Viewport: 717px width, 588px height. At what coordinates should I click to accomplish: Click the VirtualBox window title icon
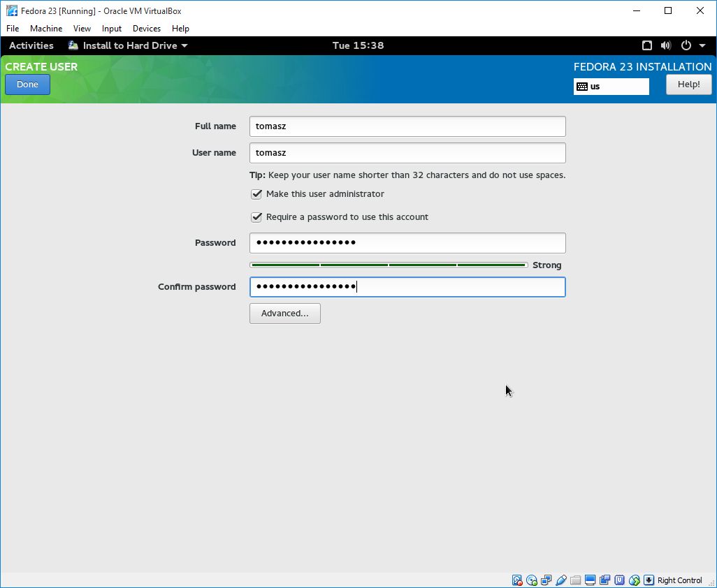(12, 10)
